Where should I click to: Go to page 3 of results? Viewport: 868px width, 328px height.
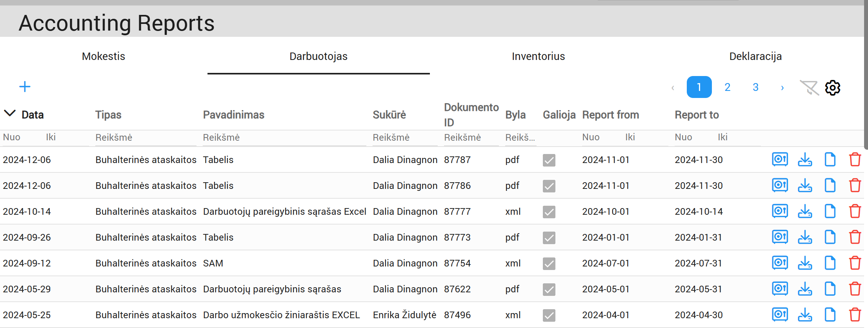pyautogui.click(x=755, y=87)
